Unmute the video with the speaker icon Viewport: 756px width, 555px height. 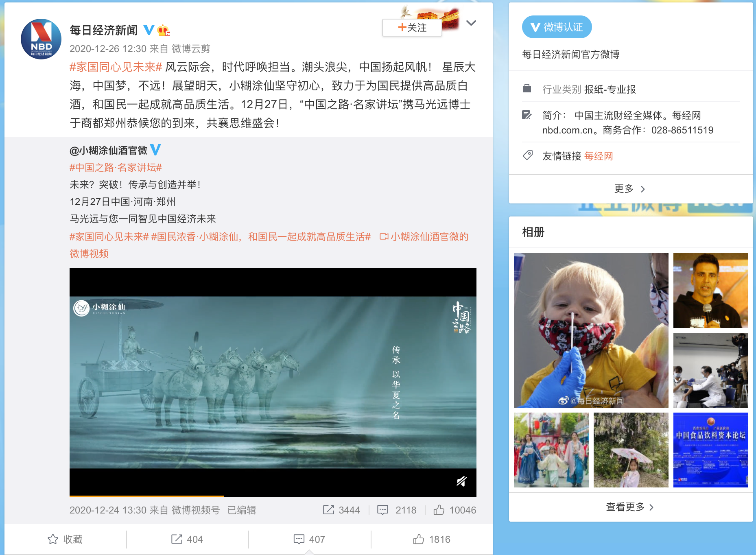click(461, 481)
